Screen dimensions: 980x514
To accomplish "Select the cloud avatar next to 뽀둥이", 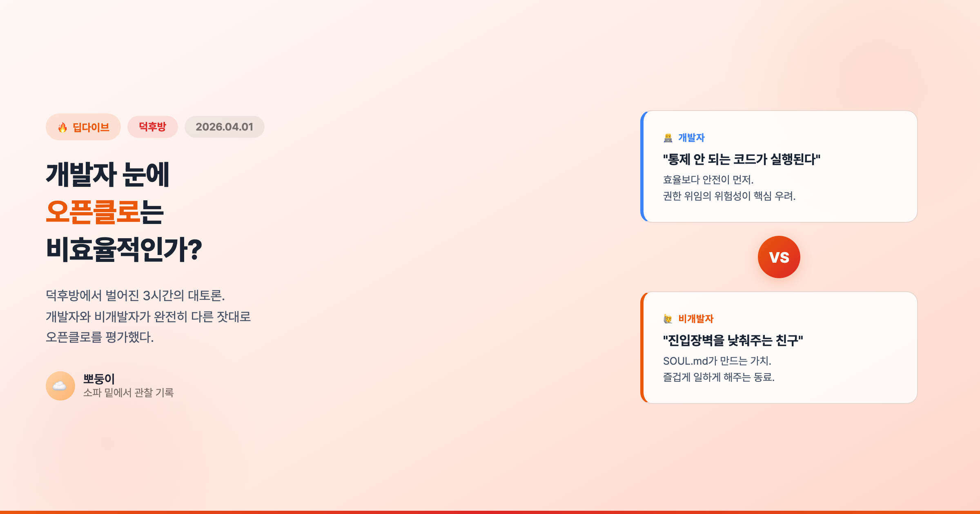I will click(x=60, y=385).
